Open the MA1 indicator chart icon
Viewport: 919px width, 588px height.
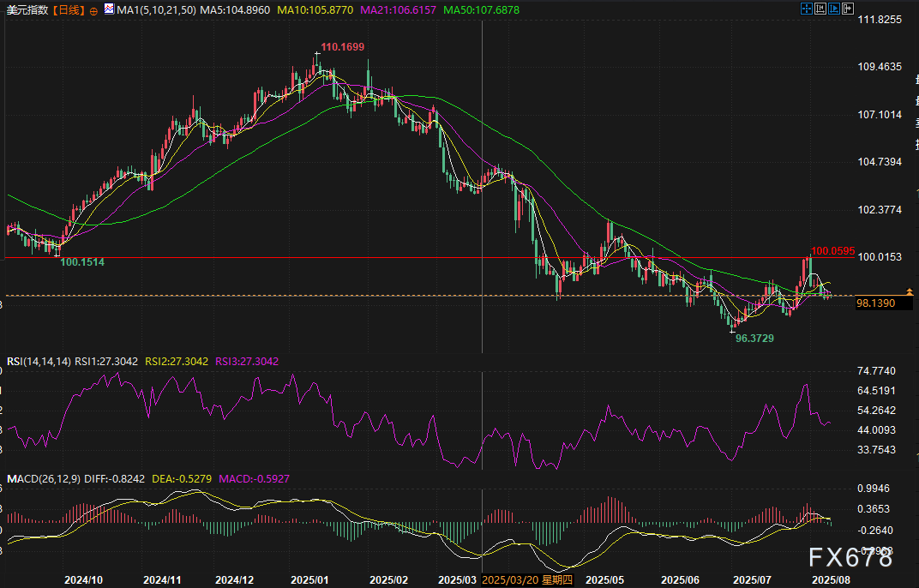click(x=108, y=10)
